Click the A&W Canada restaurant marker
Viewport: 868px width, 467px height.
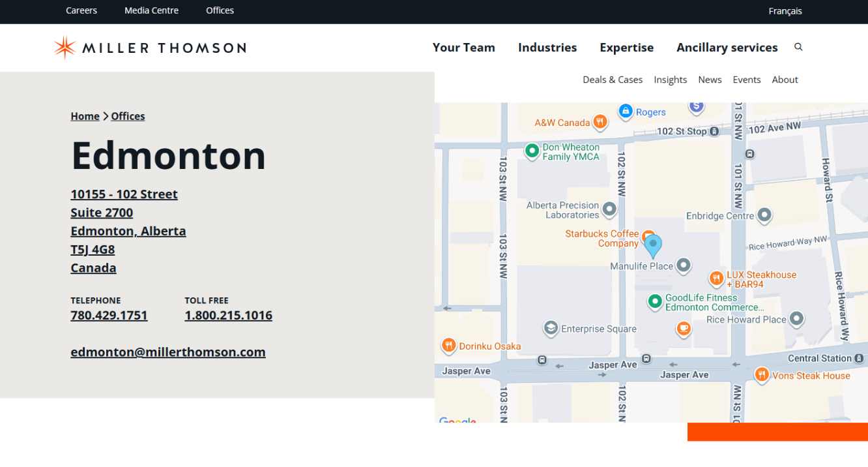coord(600,122)
